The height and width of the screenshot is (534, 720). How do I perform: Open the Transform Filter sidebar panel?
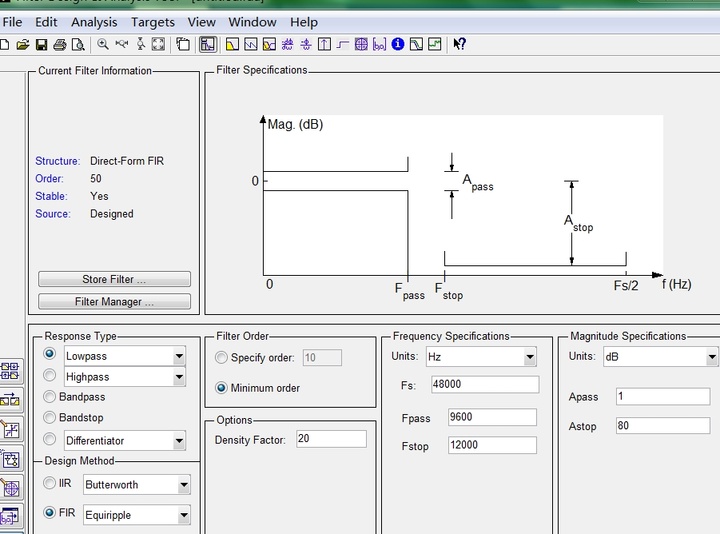click(x=10, y=400)
